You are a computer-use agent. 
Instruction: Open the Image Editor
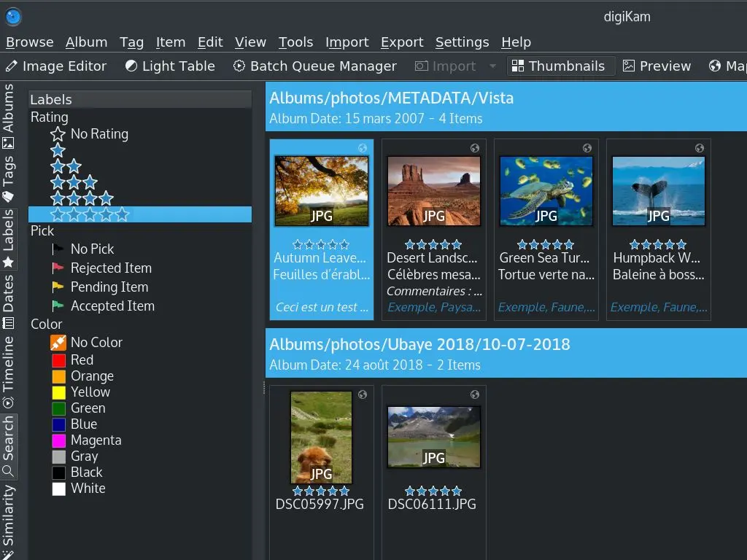pyautogui.click(x=56, y=66)
